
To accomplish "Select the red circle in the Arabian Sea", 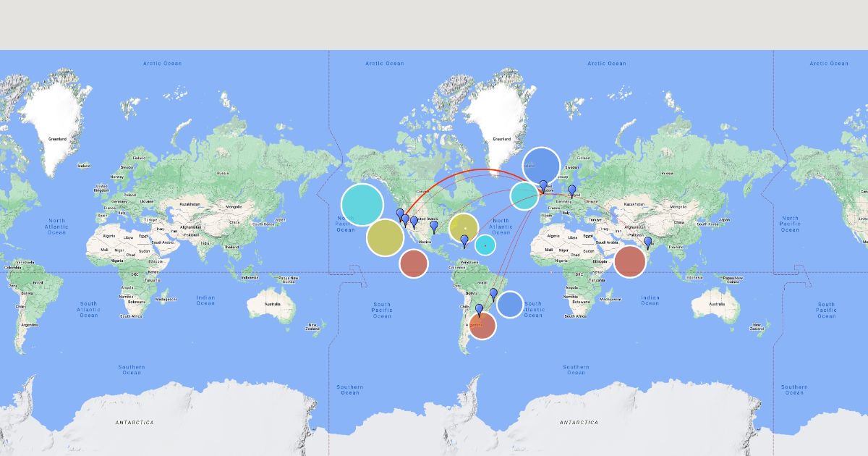I will (x=630, y=261).
